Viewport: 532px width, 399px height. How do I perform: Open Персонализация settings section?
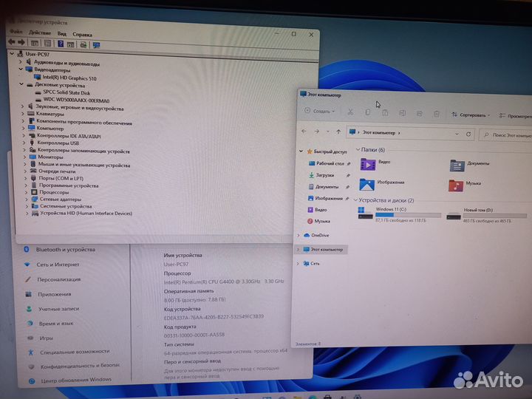pos(53,279)
